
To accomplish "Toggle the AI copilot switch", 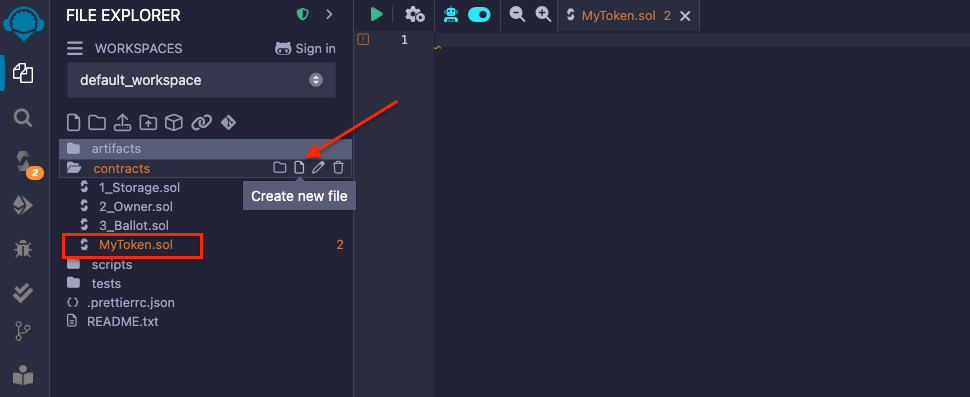I will point(479,15).
